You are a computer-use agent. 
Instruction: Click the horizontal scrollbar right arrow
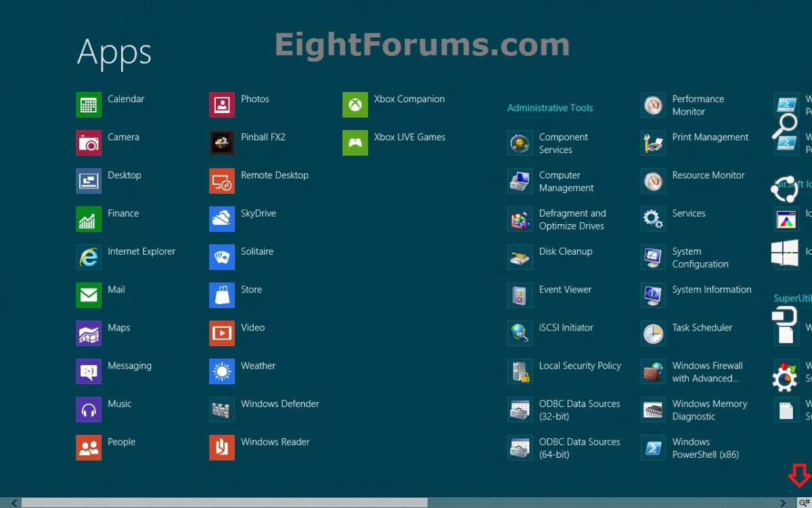point(783,503)
